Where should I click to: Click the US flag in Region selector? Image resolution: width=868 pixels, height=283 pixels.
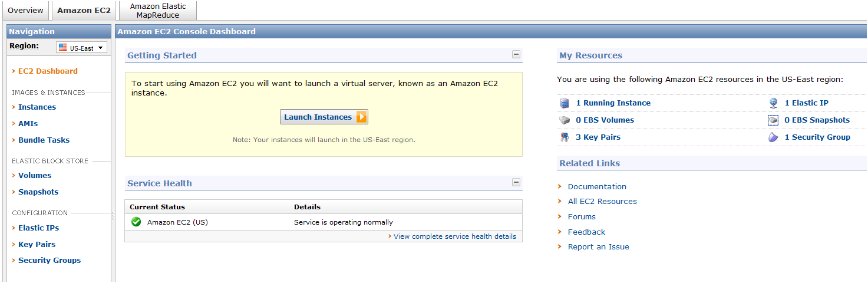62,48
